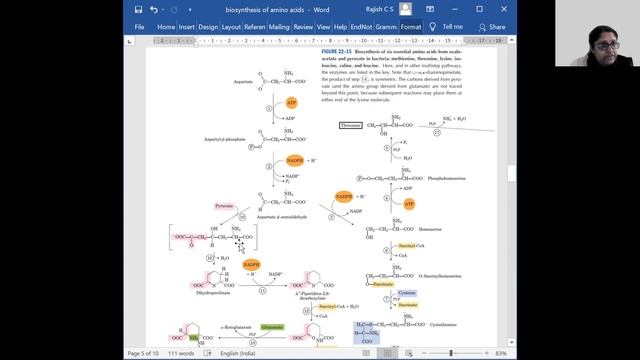Click the highlighted Cysteine label
640x360 pixels.
pyautogui.click(x=407, y=293)
